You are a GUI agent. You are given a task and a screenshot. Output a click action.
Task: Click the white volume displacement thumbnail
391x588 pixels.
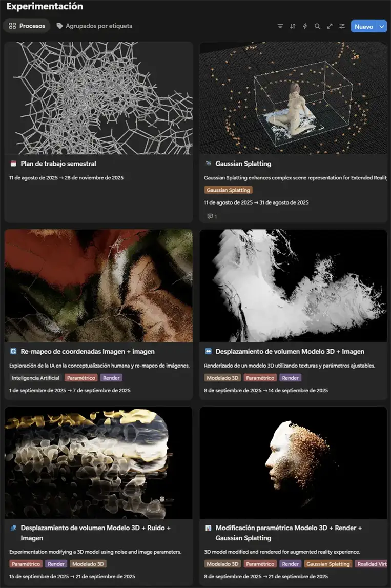click(x=293, y=286)
